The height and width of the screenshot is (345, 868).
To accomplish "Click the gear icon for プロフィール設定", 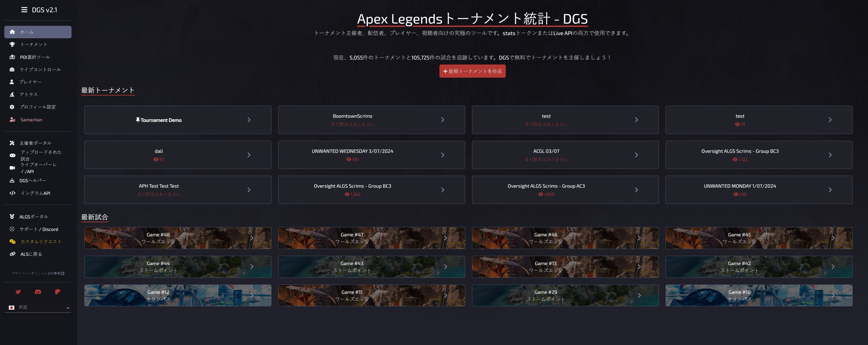I will pos(12,107).
